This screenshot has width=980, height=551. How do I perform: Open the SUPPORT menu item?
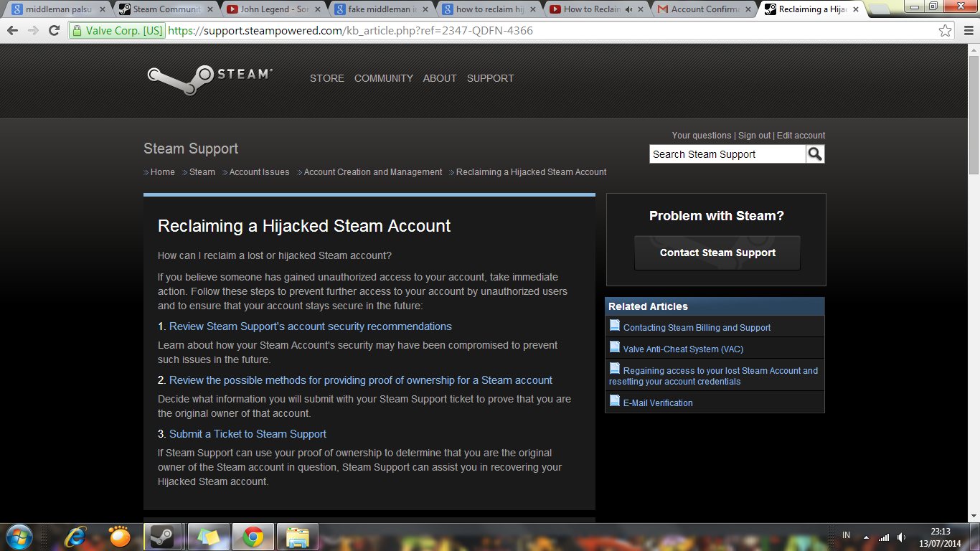[491, 78]
